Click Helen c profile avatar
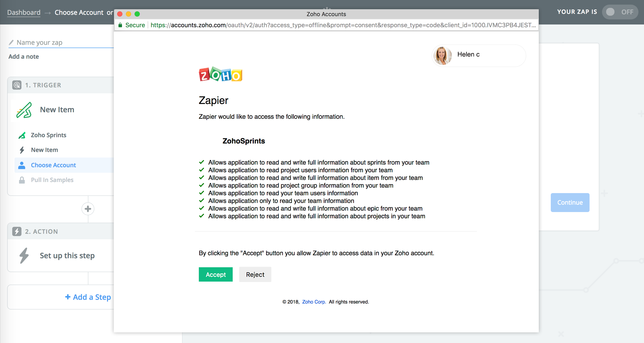The height and width of the screenshot is (343, 644). (442, 55)
